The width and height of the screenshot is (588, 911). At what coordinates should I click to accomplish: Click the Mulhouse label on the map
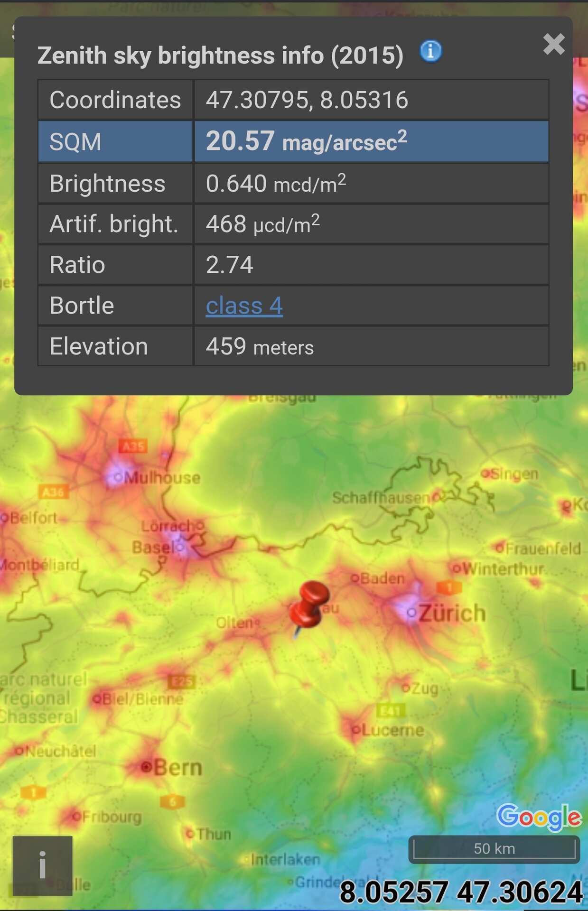[x=162, y=478]
